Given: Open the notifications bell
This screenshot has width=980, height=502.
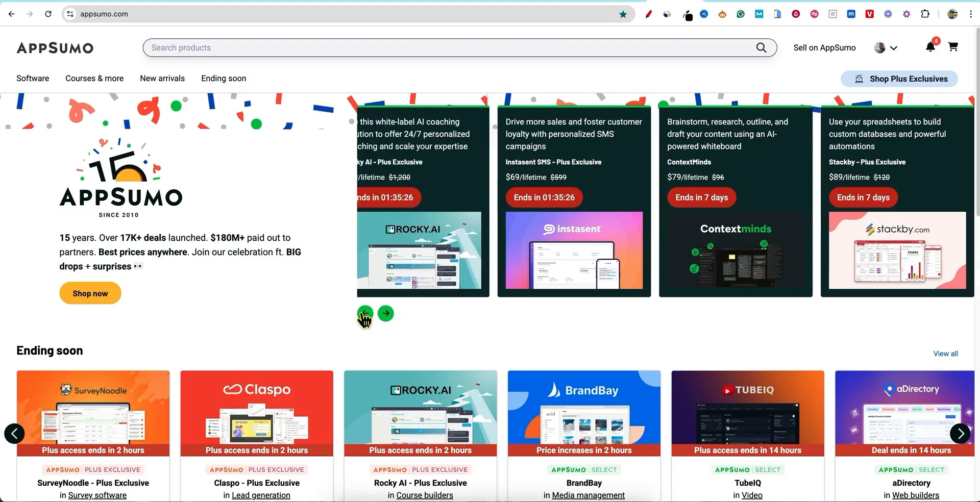Looking at the screenshot, I should click(930, 47).
